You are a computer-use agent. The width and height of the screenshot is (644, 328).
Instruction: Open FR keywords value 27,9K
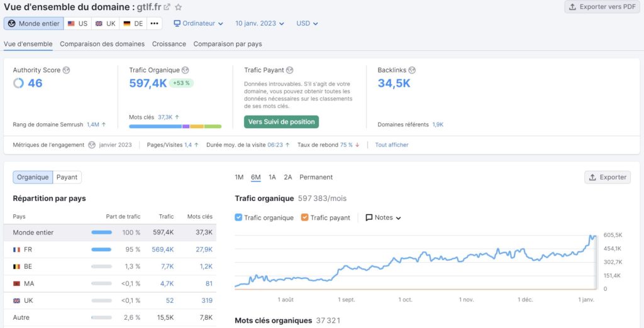coord(204,249)
